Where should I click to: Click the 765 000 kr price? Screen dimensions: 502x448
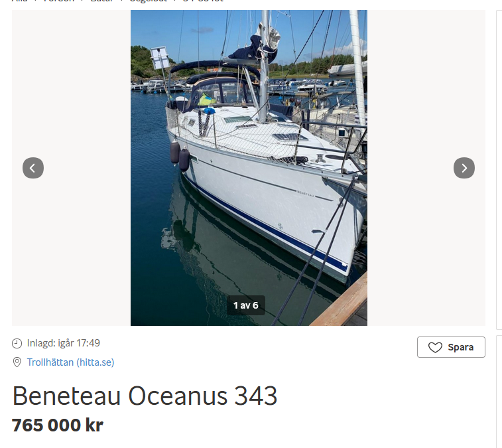[58, 425]
